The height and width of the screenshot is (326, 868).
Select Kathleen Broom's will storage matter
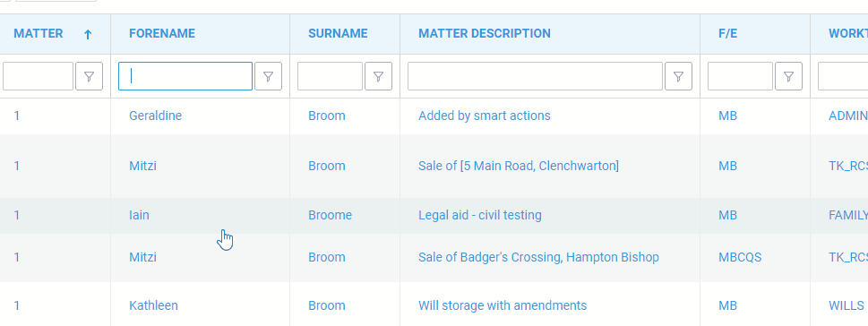[434, 305]
